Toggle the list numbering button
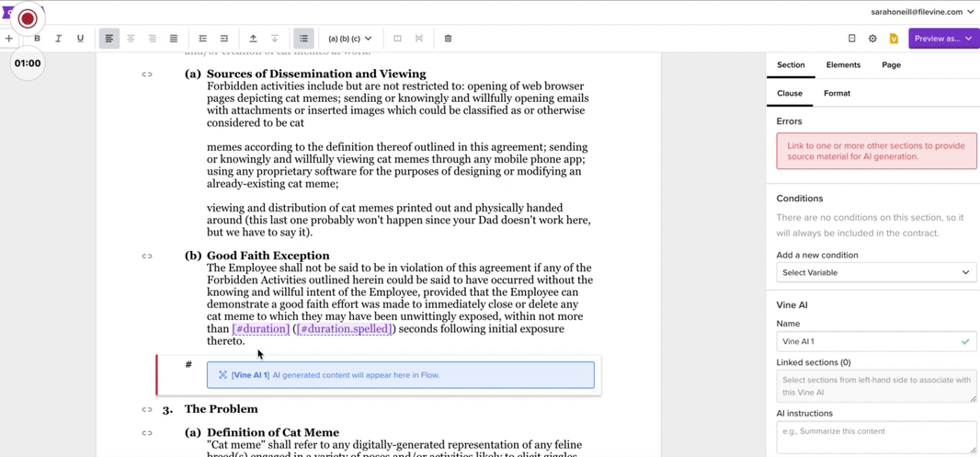The height and width of the screenshot is (457, 980). (x=303, y=39)
